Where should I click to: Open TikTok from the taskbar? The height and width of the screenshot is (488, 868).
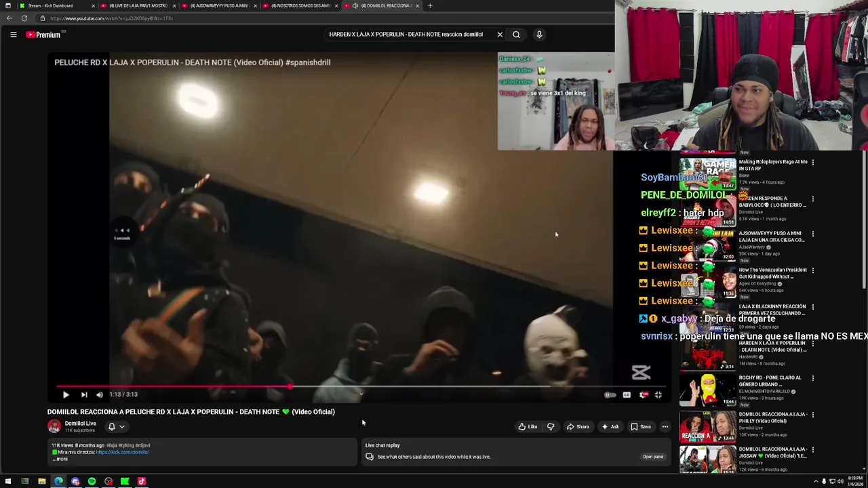pos(142,482)
